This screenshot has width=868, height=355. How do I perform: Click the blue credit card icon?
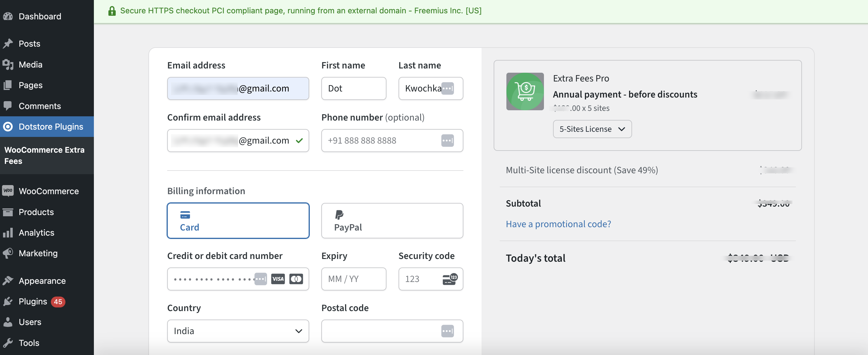185,215
